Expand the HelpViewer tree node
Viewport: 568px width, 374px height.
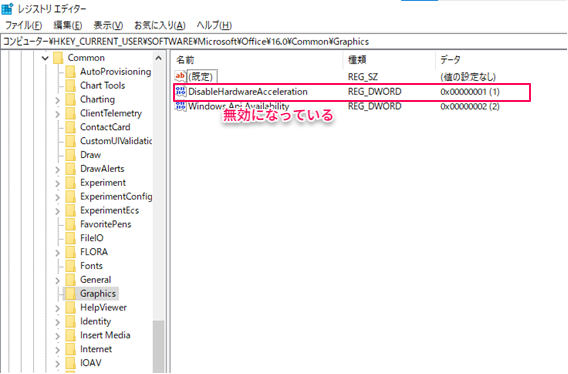tap(58, 308)
